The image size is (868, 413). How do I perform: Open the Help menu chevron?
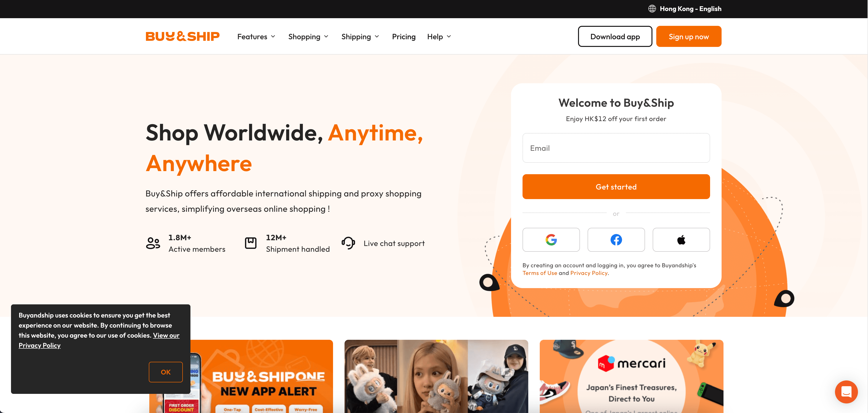449,36
